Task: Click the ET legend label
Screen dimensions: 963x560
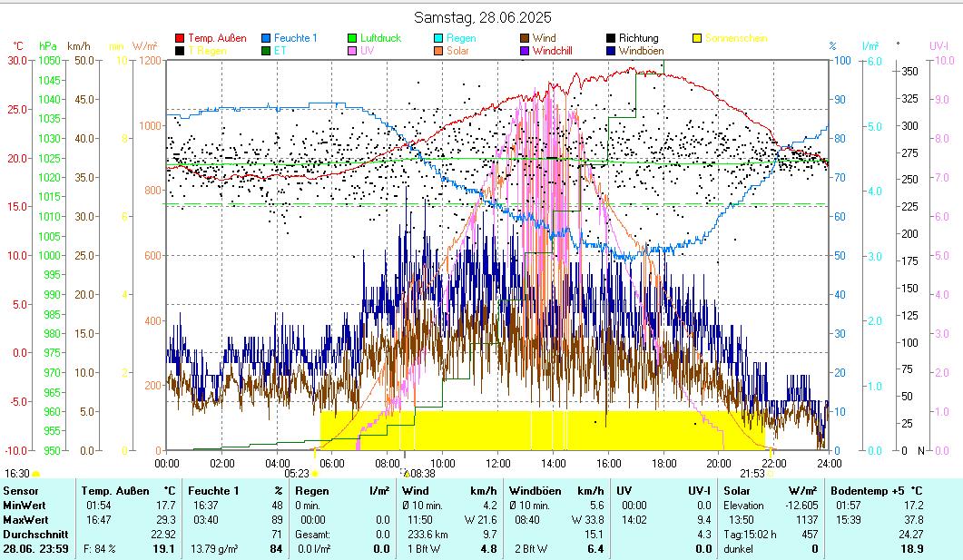Action: coord(280,52)
